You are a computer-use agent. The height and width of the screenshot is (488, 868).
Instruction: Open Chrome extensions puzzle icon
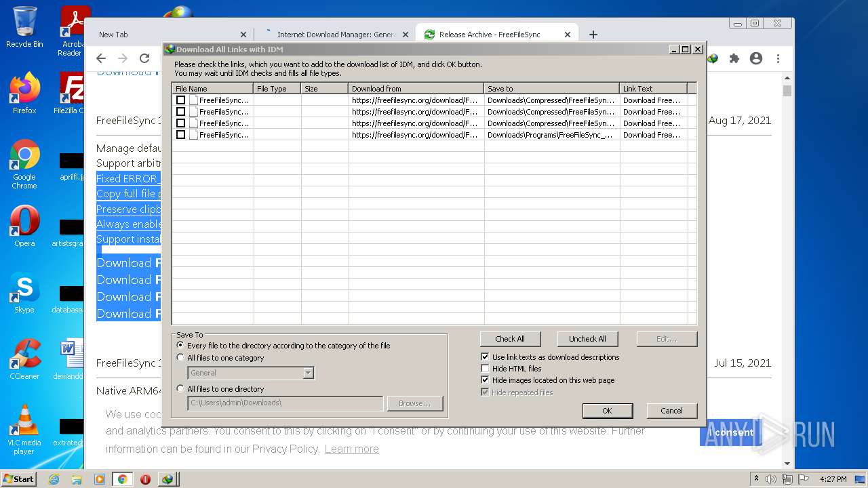point(734,58)
